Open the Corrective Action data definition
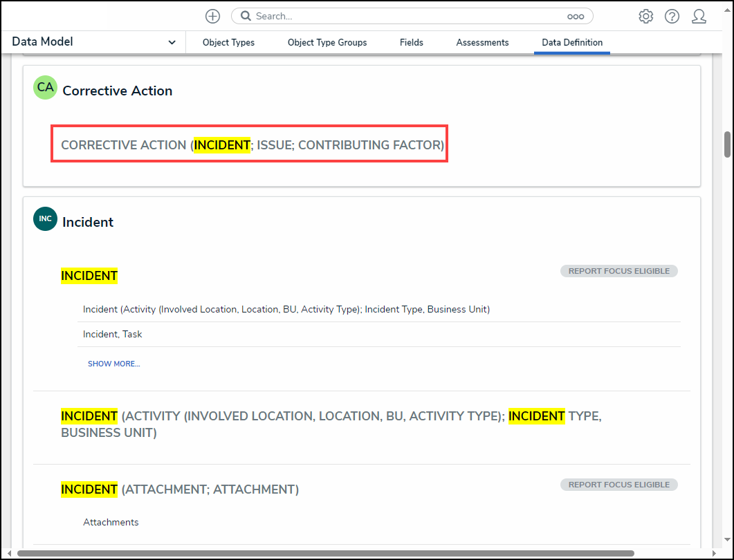Image resolution: width=734 pixels, height=560 pixels. point(252,145)
